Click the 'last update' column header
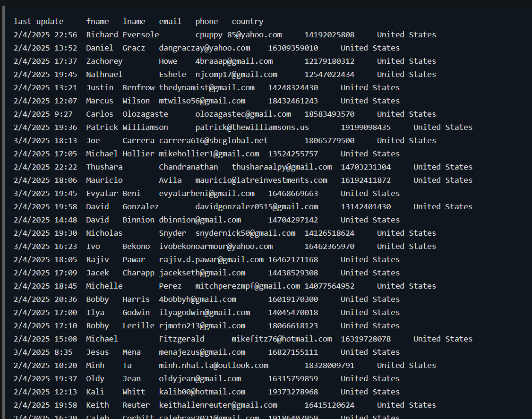 38,21
